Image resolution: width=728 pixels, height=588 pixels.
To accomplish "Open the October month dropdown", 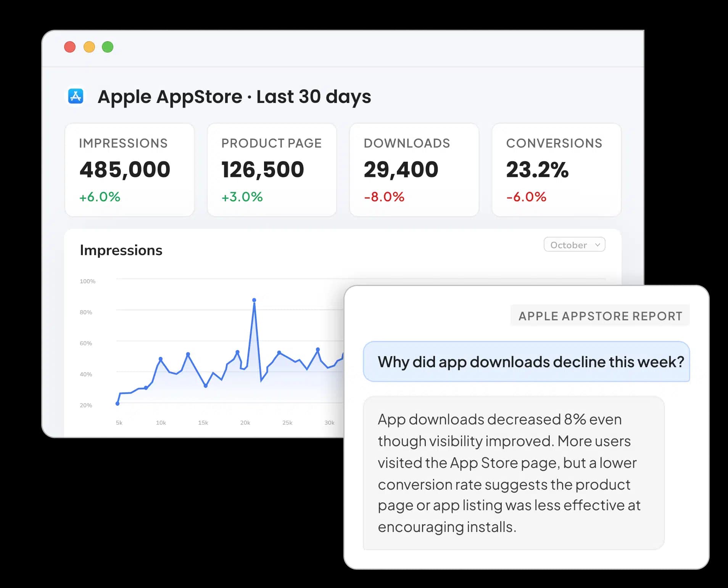I will [574, 245].
